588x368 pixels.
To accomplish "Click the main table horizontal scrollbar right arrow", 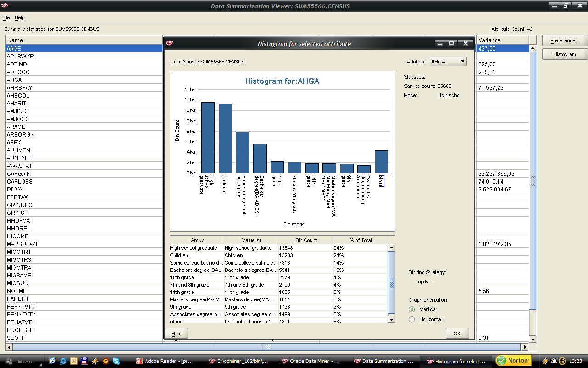I will 525,347.
